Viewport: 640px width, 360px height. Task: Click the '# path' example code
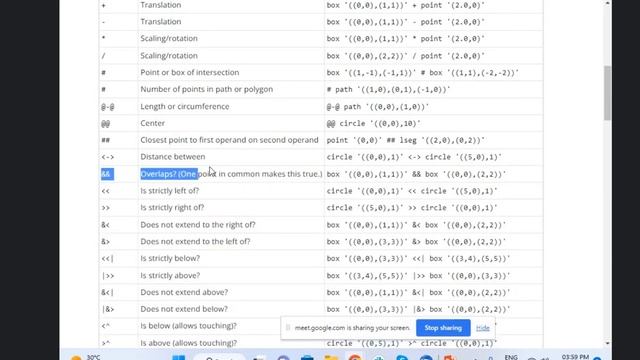click(x=389, y=89)
